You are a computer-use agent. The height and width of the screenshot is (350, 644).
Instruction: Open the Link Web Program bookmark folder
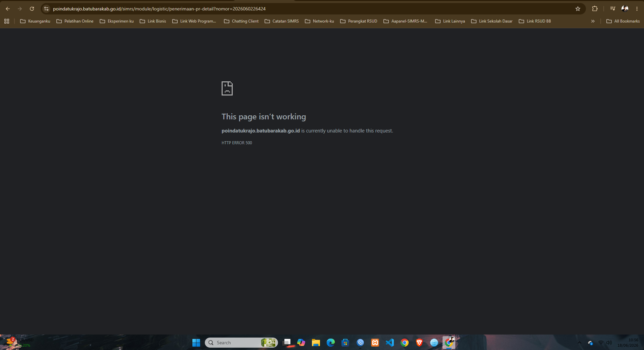(x=194, y=21)
